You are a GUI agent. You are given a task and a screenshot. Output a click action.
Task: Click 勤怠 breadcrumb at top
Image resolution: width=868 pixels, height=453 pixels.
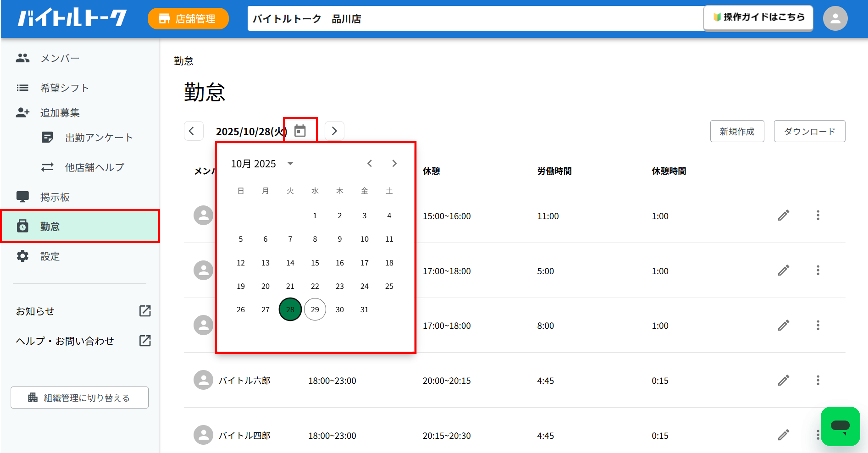[x=184, y=61]
